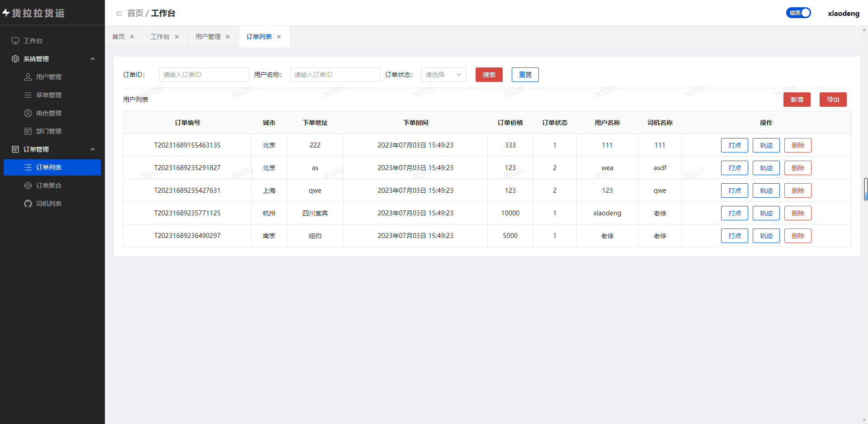Close the 工作台 tab
The image size is (868, 424).
click(177, 37)
